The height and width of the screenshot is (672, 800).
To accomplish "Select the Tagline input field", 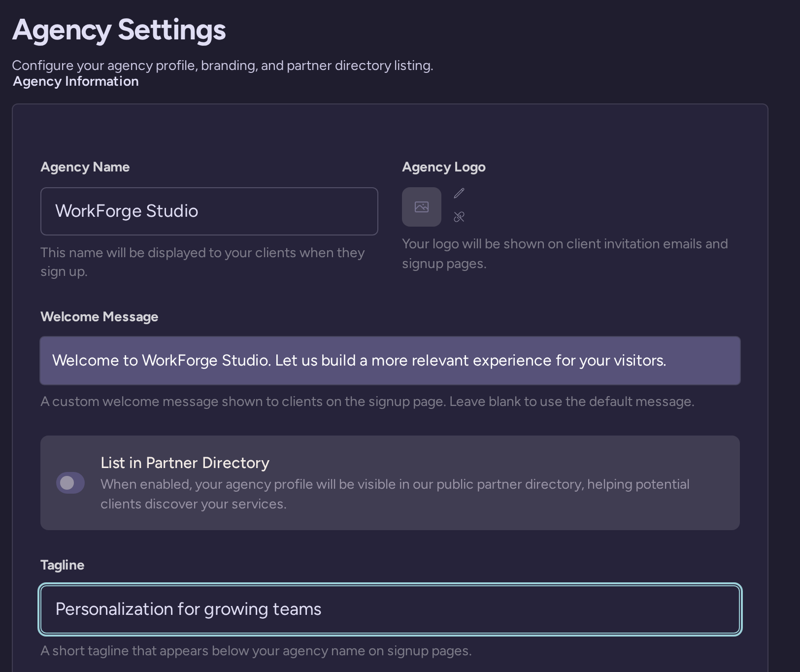I will pyautogui.click(x=390, y=609).
